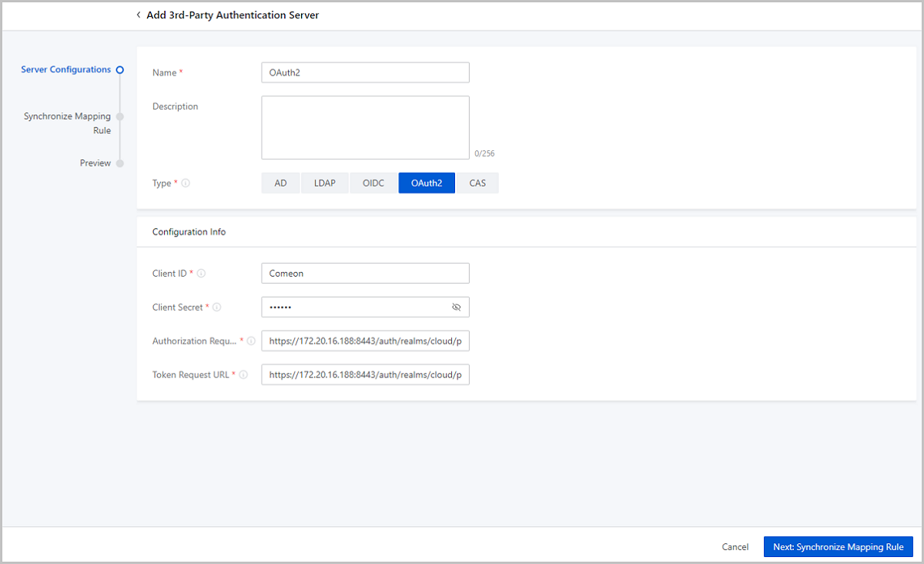Viewport: 924px width, 564px height.
Task: Select OIDC authentication type
Action: pyautogui.click(x=373, y=183)
